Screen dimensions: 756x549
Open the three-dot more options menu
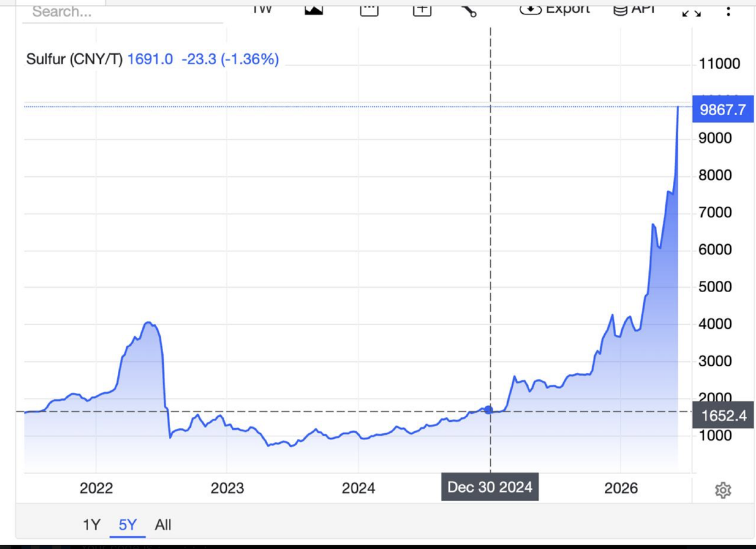coord(728,11)
